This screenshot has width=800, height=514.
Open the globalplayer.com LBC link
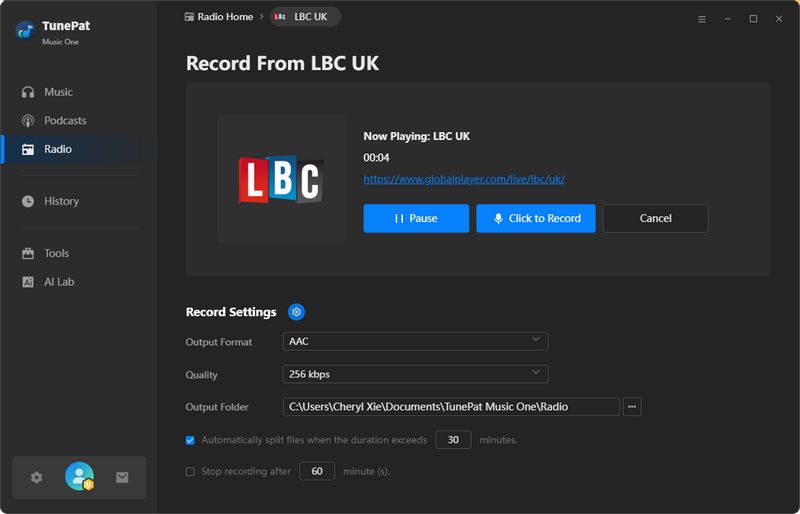(464, 179)
